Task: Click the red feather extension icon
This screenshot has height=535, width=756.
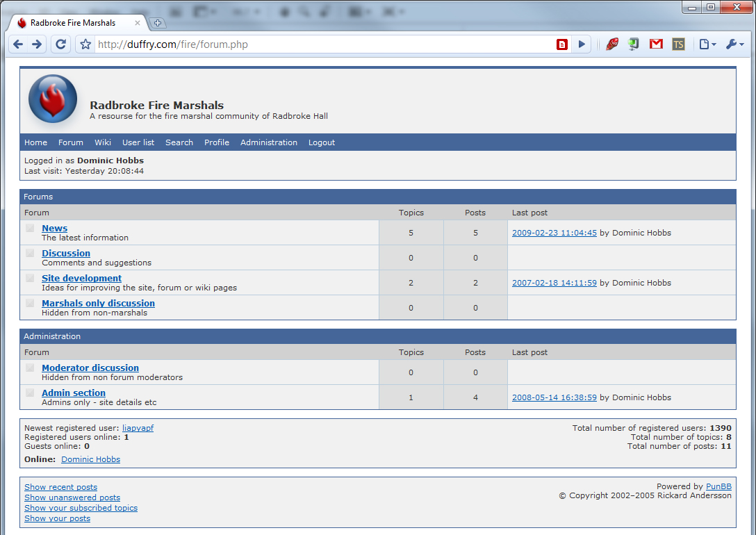Action: (x=612, y=44)
